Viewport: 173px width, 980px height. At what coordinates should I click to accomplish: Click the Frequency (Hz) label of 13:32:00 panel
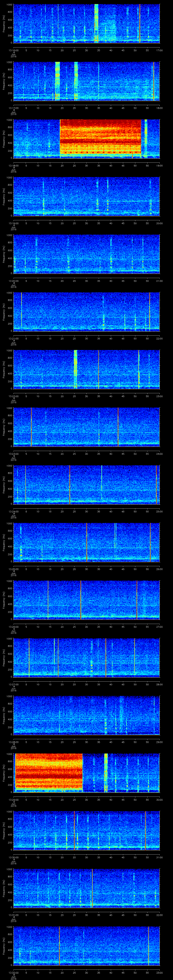coord(4,946)
